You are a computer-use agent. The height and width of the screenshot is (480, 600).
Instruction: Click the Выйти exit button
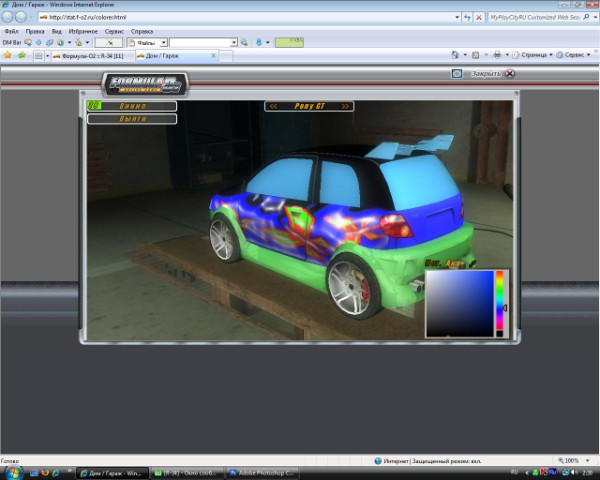[x=132, y=119]
